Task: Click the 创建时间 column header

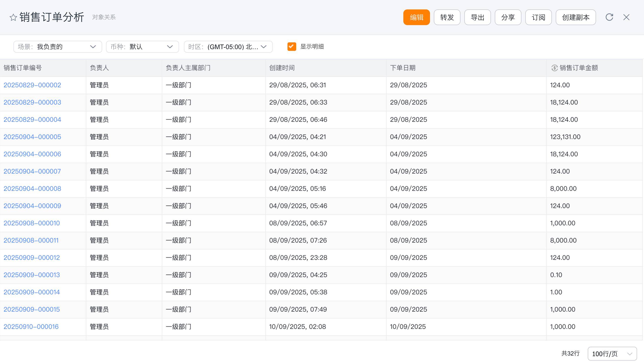Action: pyautogui.click(x=282, y=68)
